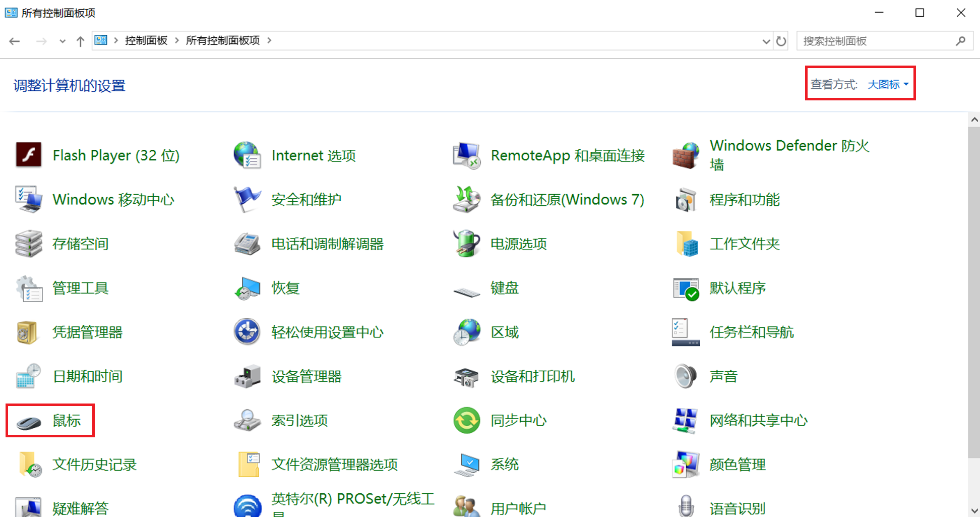Click the Windows Defender 防火墙 icon

coord(686,155)
